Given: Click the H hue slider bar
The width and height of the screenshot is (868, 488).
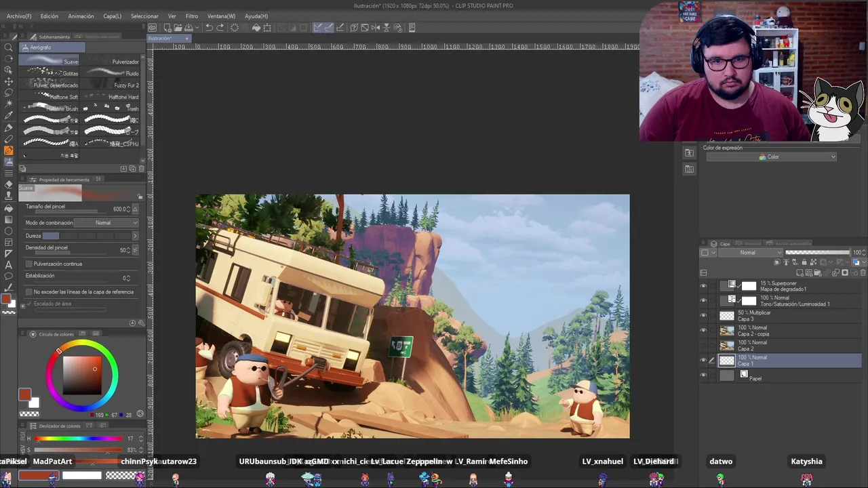Looking at the screenshot, I should tap(78, 439).
